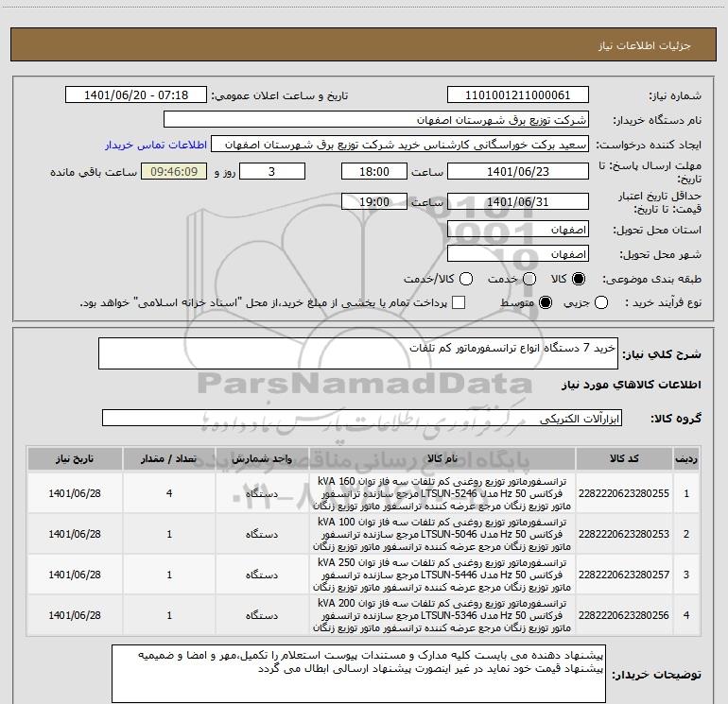
Task: Select product code 2282220623280253
Action: tap(624, 534)
